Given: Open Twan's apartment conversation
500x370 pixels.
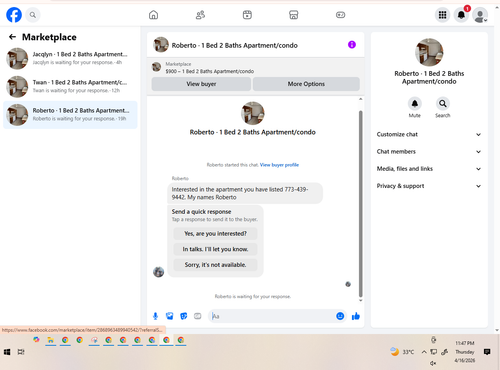Looking at the screenshot, I should pos(70,86).
